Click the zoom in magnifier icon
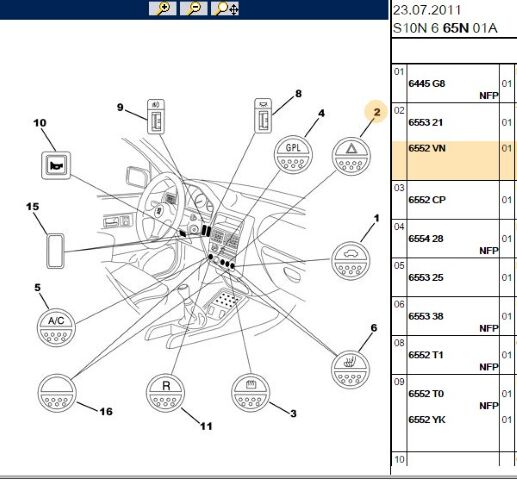Viewport: 517px width, 480px height. point(162,8)
